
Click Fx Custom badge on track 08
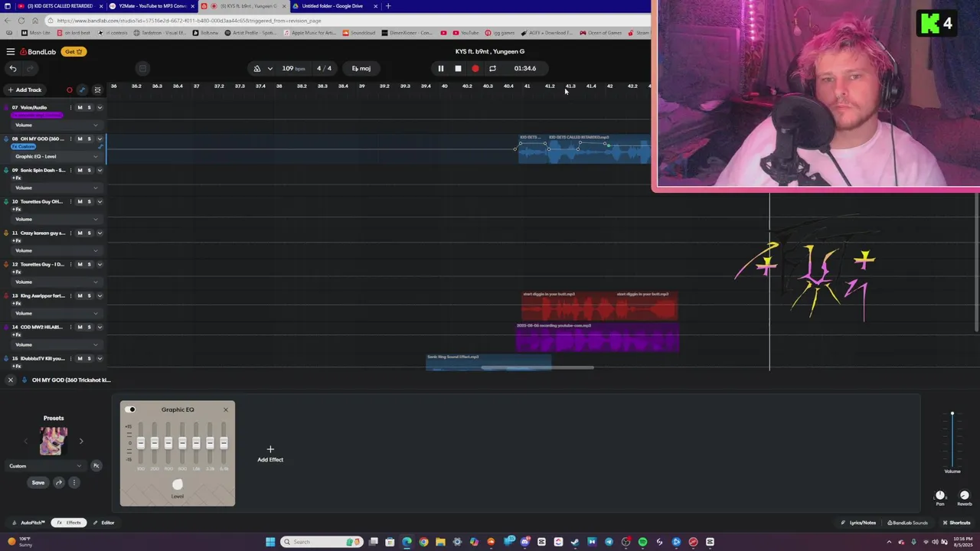23,146
